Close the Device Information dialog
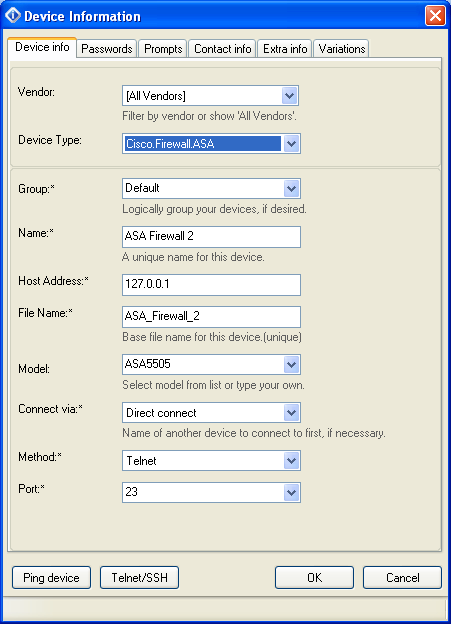Image resolution: width=451 pixels, height=624 pixels. pyautogui.click(x=435, y=16)
